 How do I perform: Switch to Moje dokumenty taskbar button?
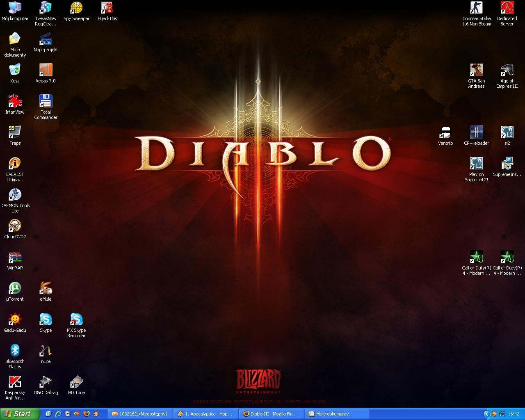click(x=337, y=414)
